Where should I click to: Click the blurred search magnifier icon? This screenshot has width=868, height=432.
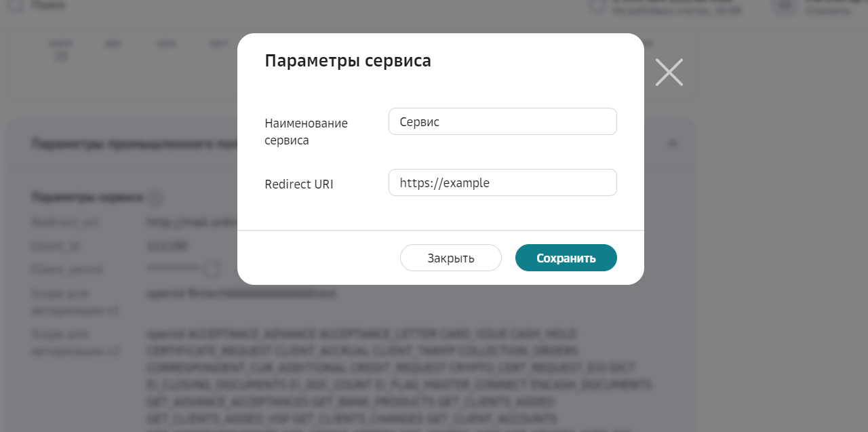point(15,5)
